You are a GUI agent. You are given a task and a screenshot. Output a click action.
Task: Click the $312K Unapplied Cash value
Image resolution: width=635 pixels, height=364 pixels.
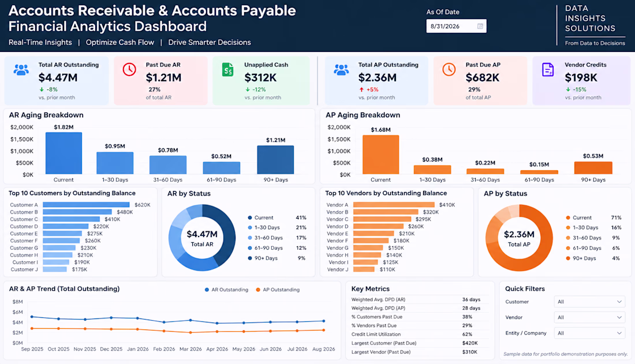260,77
